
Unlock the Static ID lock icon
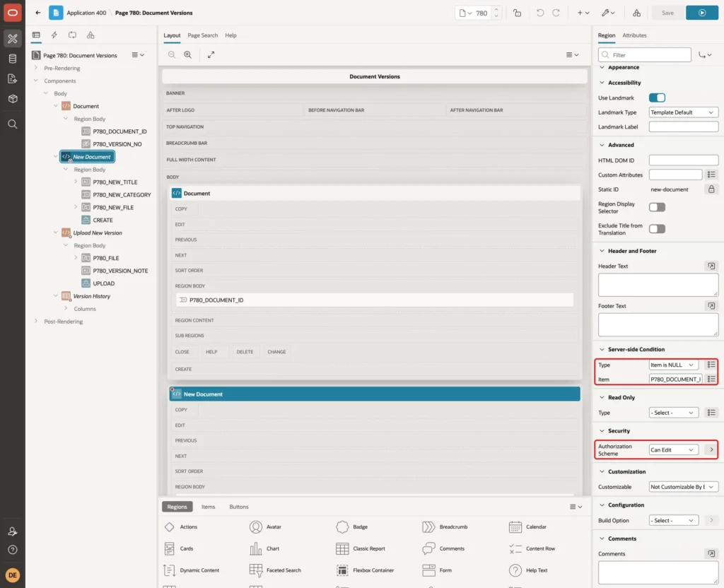(x=711, y=189)
